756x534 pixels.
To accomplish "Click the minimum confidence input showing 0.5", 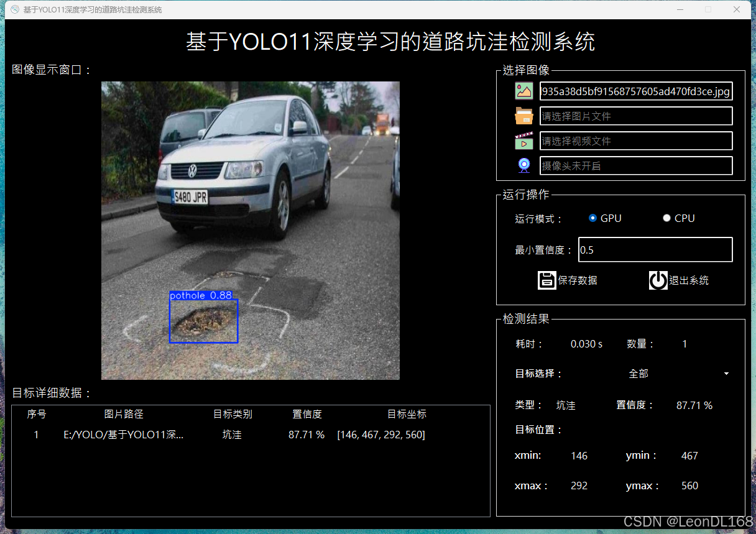I will 655,249.
